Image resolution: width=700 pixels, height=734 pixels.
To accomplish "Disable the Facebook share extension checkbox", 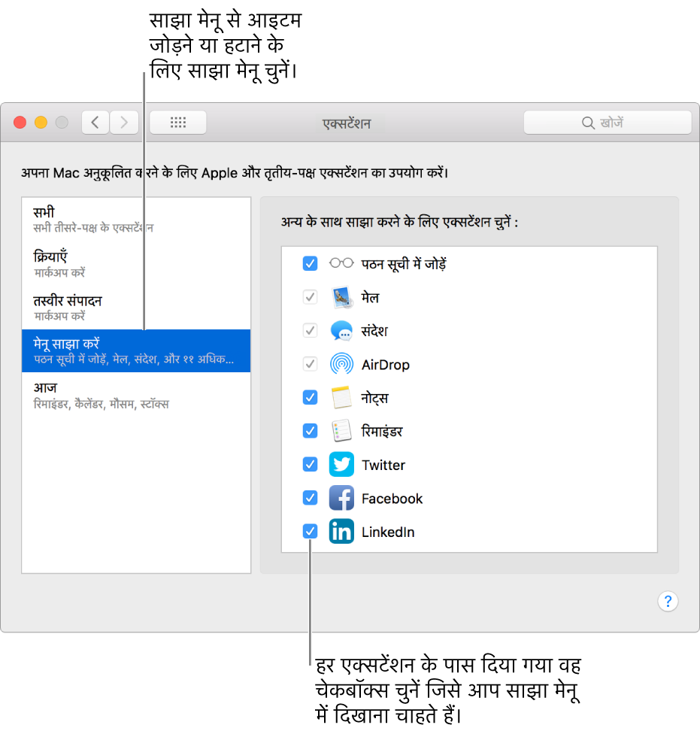I will 310,498.
